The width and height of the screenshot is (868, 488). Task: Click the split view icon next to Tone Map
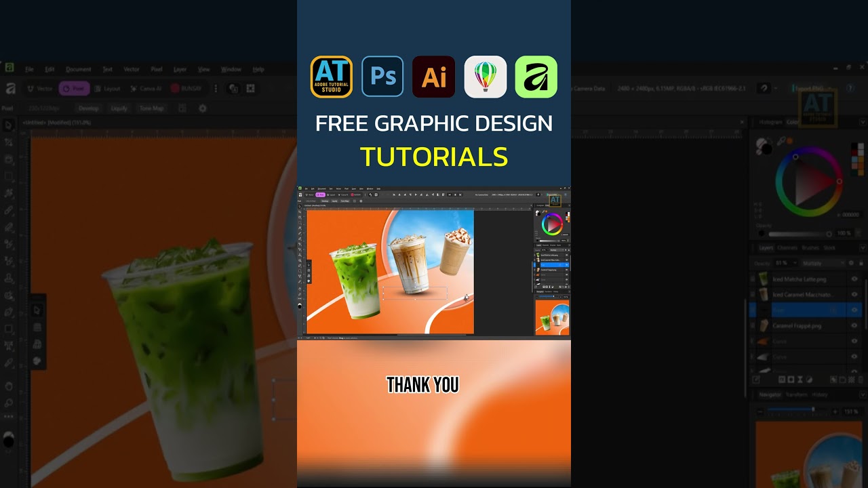tap(182, 108)
